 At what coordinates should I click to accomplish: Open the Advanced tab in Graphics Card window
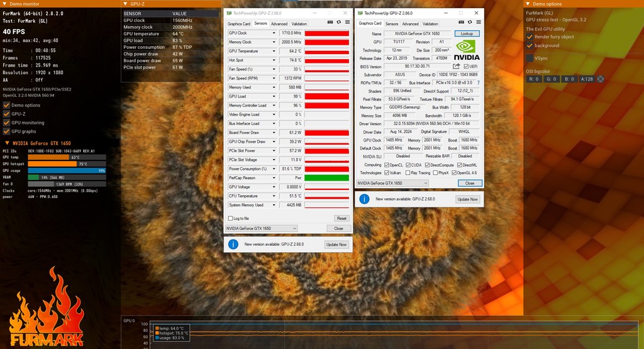pyautogui.click(x=410, y=24)
